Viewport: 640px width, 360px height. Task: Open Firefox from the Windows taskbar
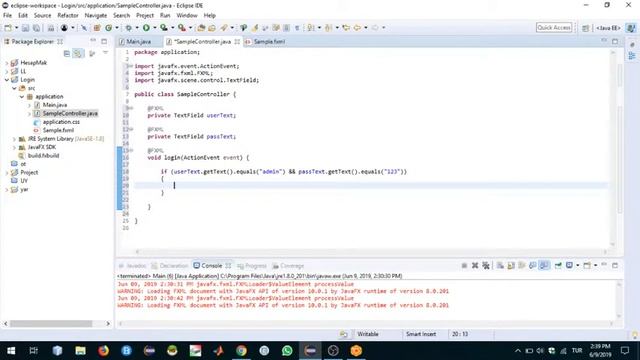click(103, 351)
